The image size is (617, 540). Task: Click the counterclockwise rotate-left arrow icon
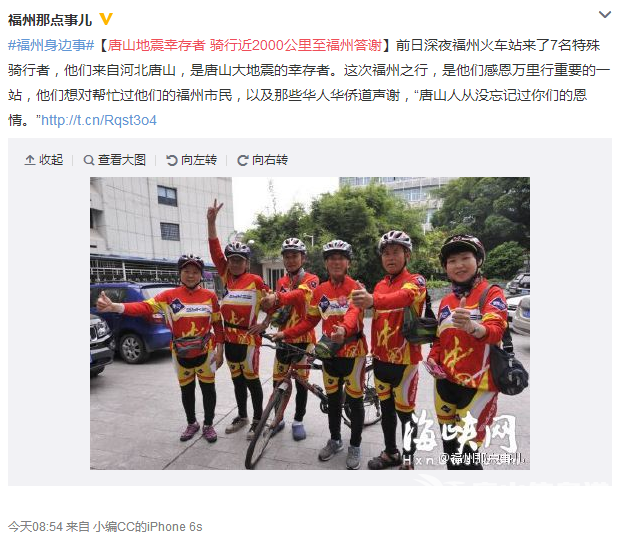click(172, 160)
